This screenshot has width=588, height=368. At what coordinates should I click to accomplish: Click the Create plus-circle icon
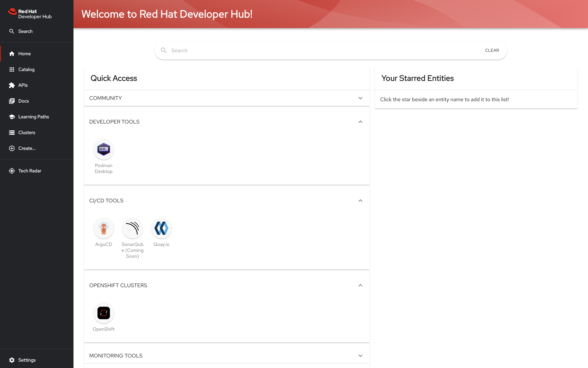(x=12, y=148)
